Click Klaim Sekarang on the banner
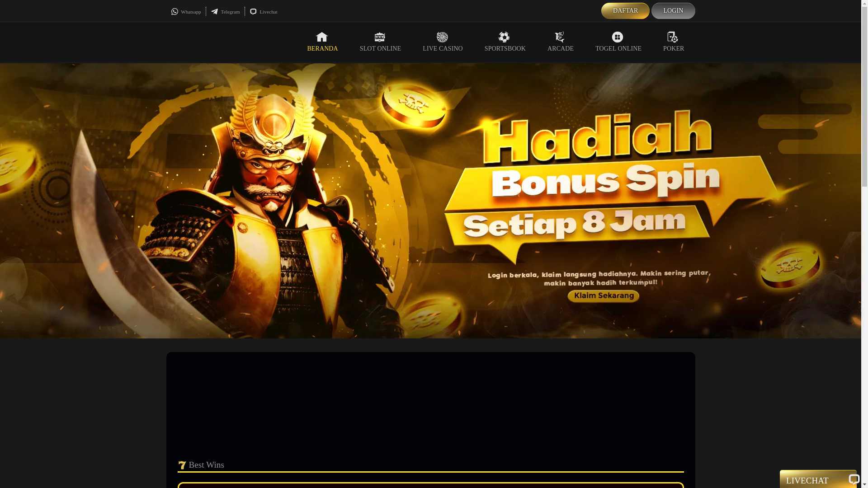 pos(603,296)
